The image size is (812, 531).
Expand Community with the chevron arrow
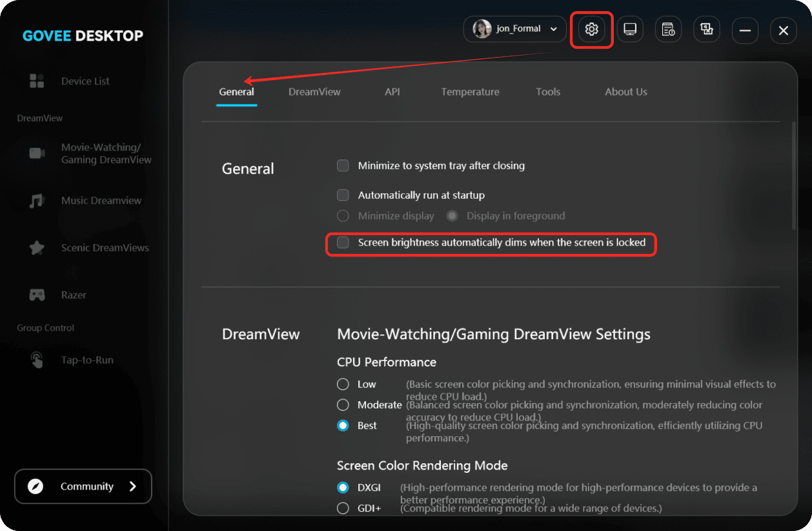(x=132, y=486)
